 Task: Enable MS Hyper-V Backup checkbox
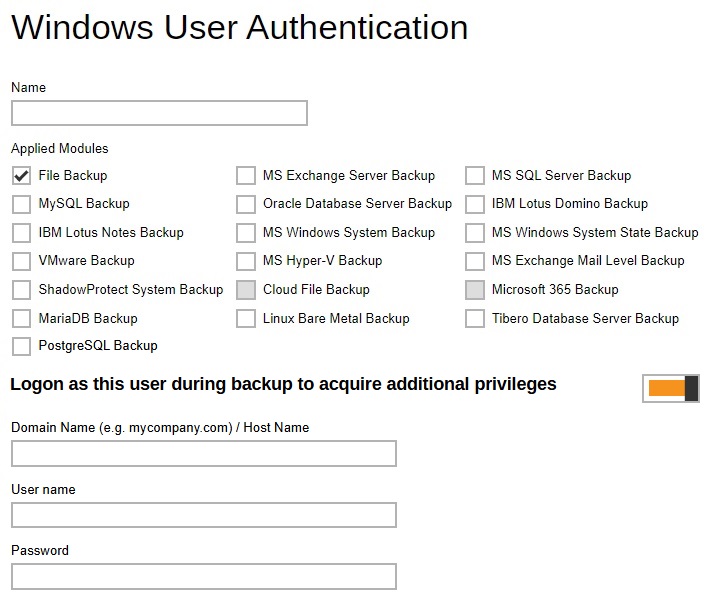246,261
